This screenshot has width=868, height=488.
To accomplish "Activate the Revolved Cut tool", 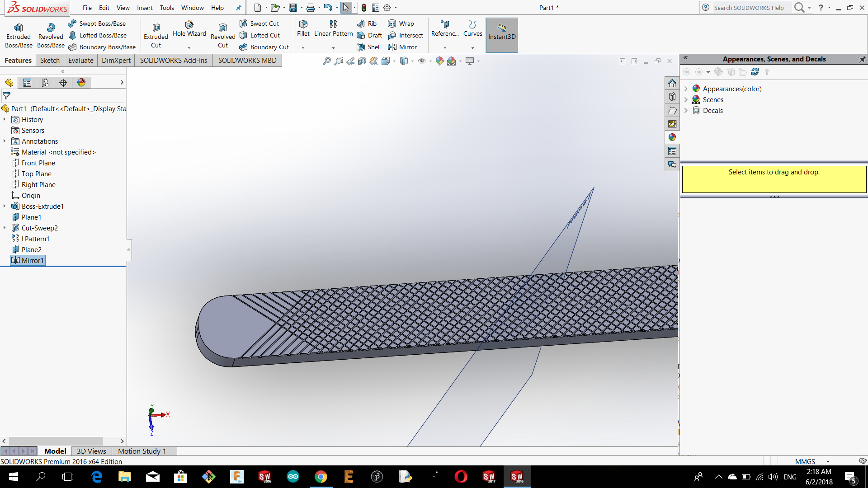I will [x=223, y=36].
